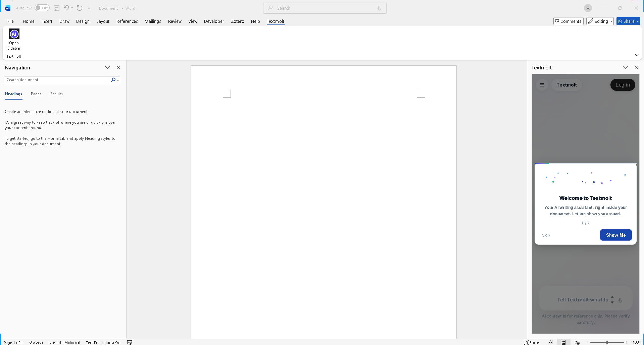Select the Results tab in Navigation

pyautogui.click(x=56, y=94)
